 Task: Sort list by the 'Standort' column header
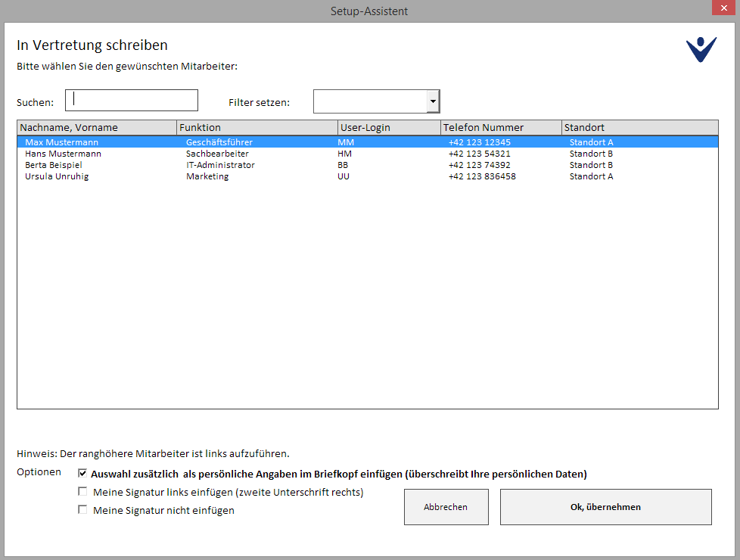[x=639, y=127]
